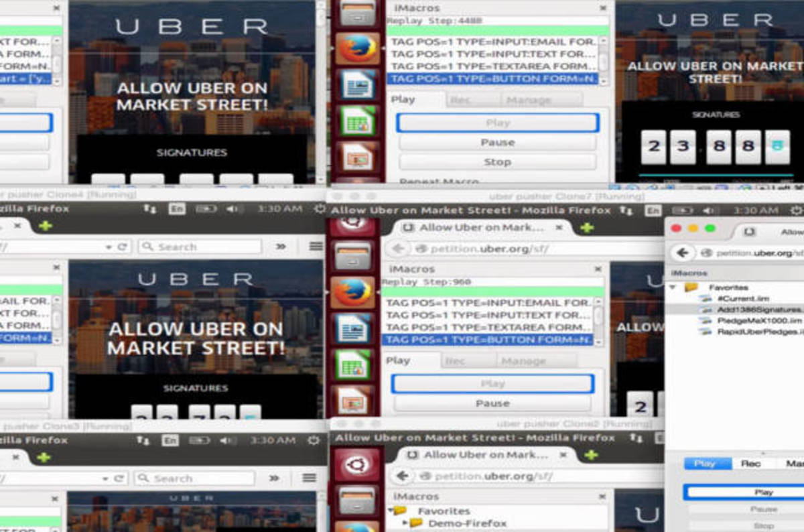Image resolution: width=804 pixels, height=532 pixels.
Task: Open Ubuntu dash icon in Clone2 window
Action: point(357,465)
